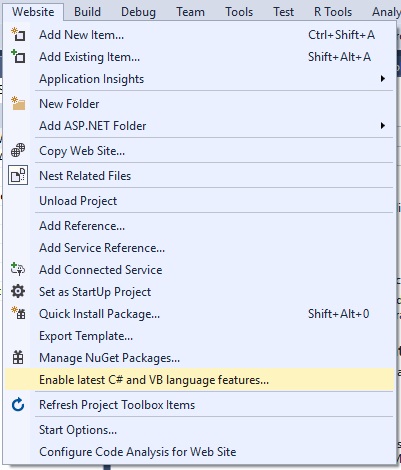The height and width of the screenshot is (470, 401).
Task: Open the Debug menu
Action: pyautogui.click(x=138, y=12)
